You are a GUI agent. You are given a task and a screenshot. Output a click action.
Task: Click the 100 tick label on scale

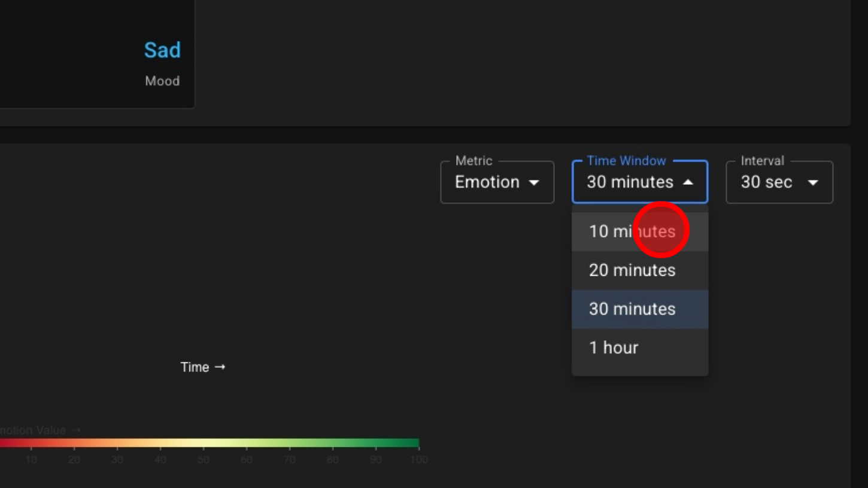point(418,460)
